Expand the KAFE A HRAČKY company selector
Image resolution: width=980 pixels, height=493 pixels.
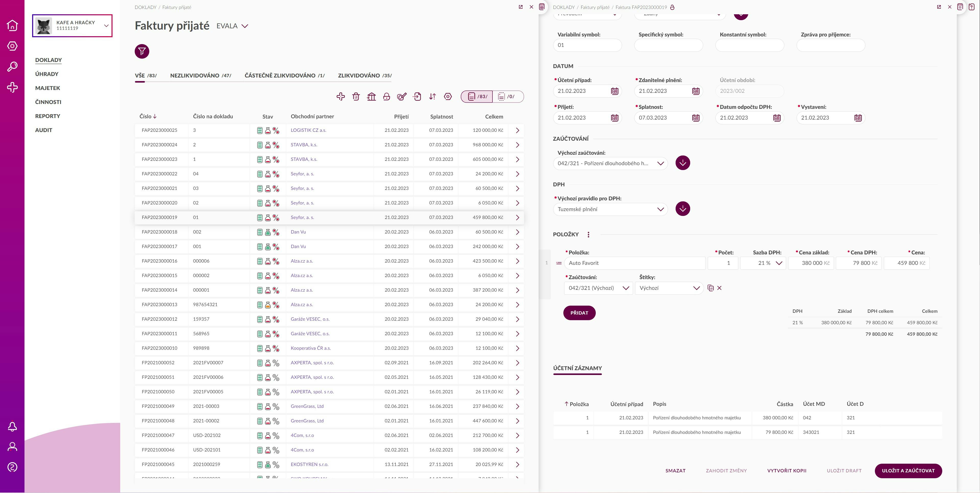[x=107, y=25]
